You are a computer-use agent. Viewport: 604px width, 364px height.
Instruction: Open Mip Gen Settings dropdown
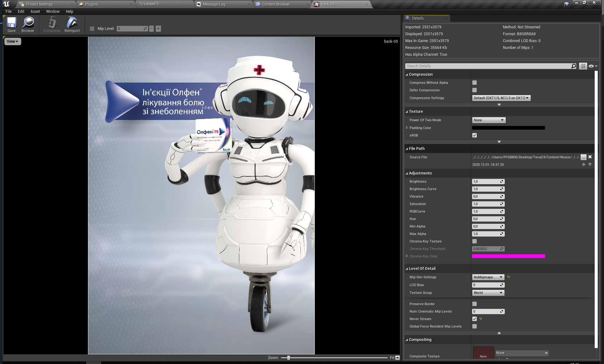coord(488,277)
